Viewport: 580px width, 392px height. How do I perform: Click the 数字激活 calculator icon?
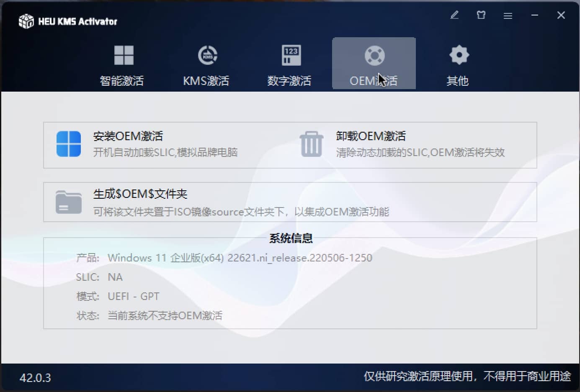pyautogui.click(x=290, y=54)
